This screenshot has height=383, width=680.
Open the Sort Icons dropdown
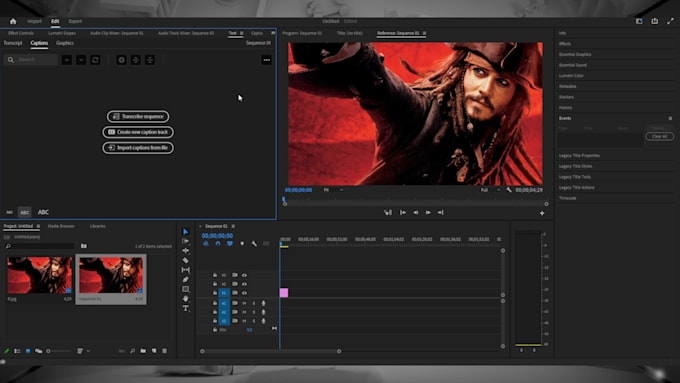(83, 351)
